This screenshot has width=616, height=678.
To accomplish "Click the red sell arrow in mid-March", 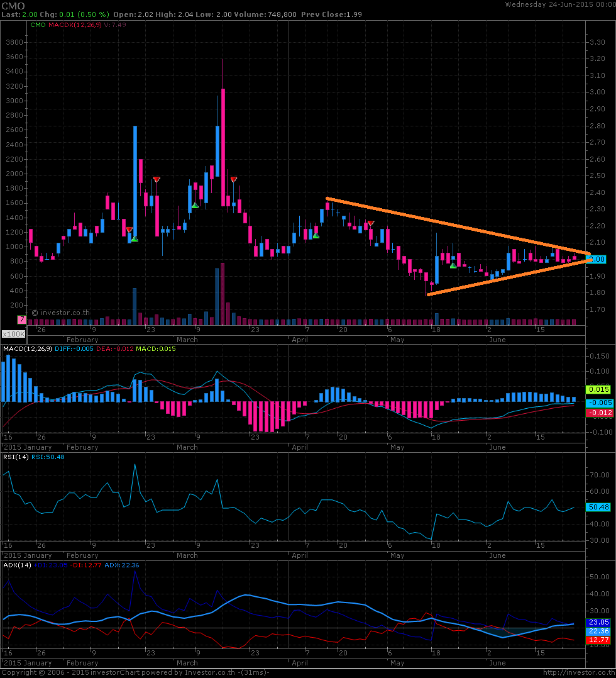I will click(x=233, y=179).
